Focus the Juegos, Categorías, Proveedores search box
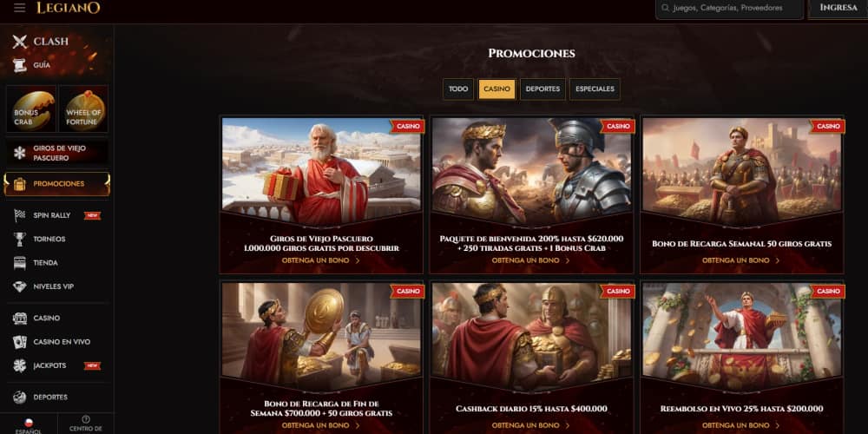The image size is (868, 434). (x=730, y=9)
